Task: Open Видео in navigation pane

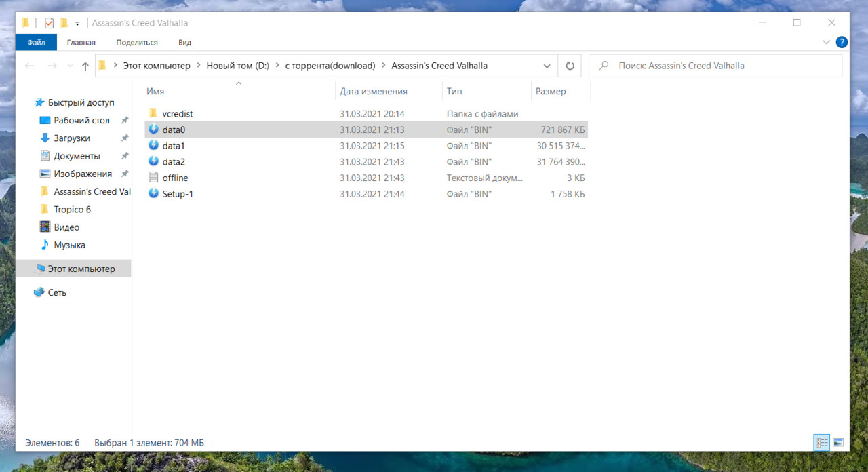Action: (66, 227)
